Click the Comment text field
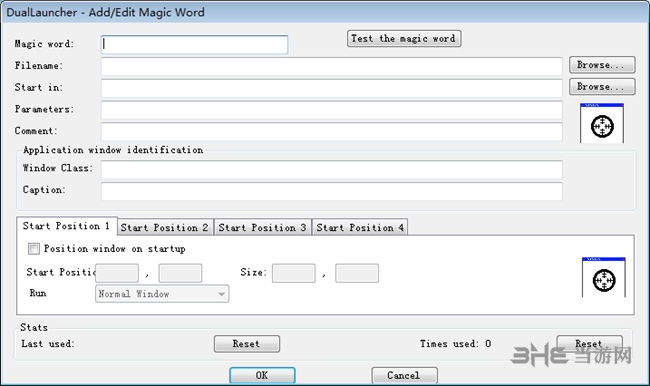The image size is (650, 386). 332,131
